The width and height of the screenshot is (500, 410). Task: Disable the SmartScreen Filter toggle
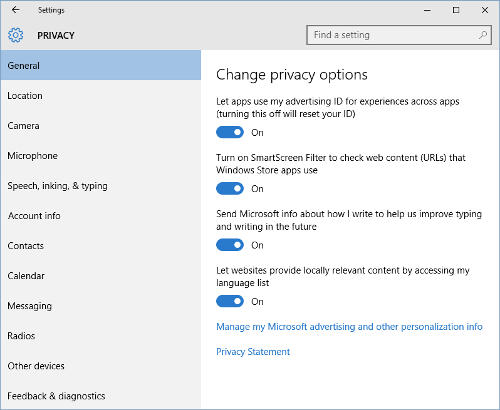point(230,188)
